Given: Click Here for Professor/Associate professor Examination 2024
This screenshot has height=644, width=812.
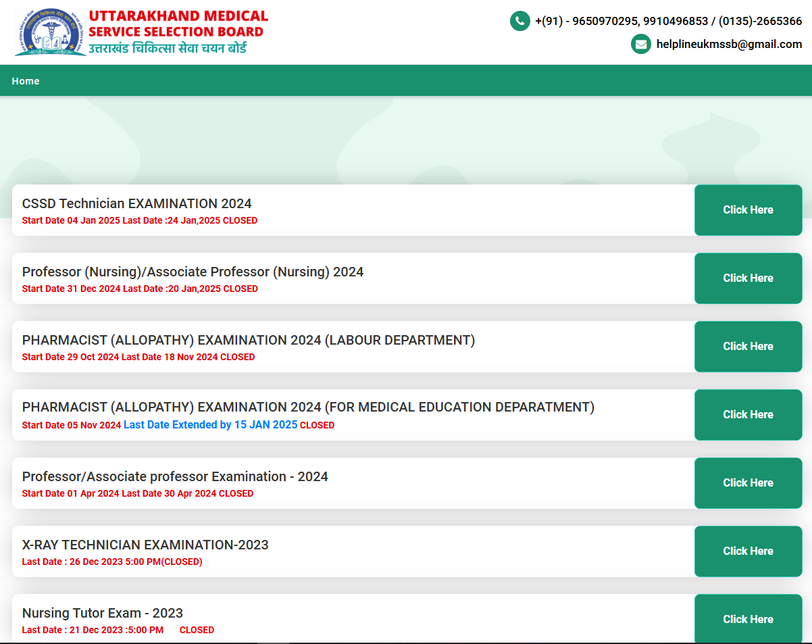Looking at the screenshot, I should (x=748, y=482).
